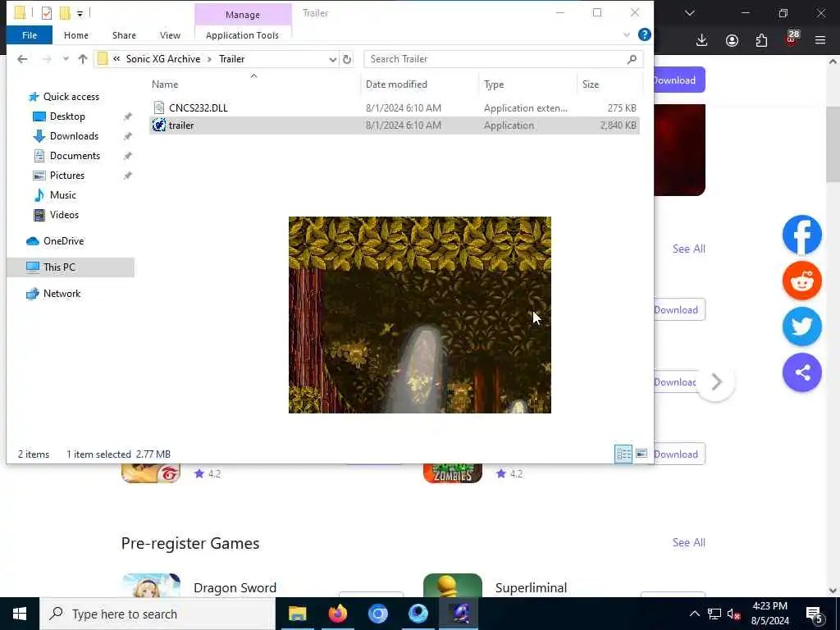This screenshot has height=630, width=840.
Task: Share page on Twitter
Action: tap(802, 326)
